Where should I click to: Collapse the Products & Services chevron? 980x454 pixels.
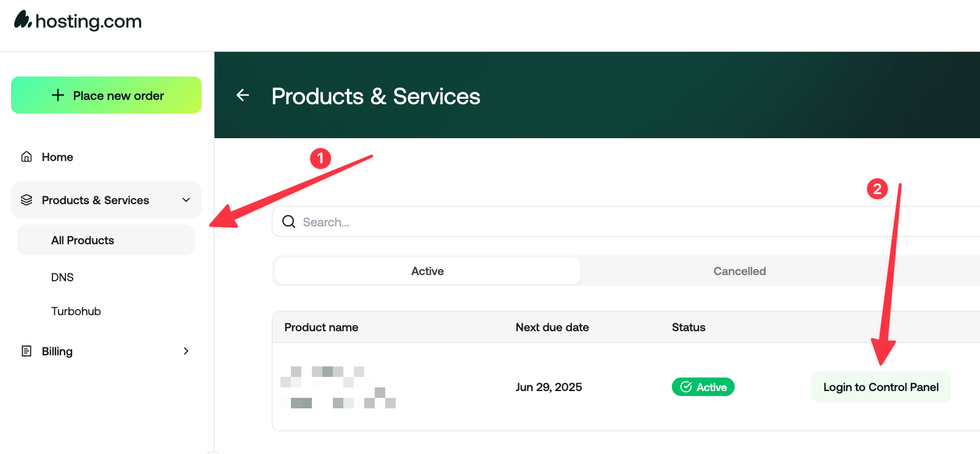[x=186, y=200]
